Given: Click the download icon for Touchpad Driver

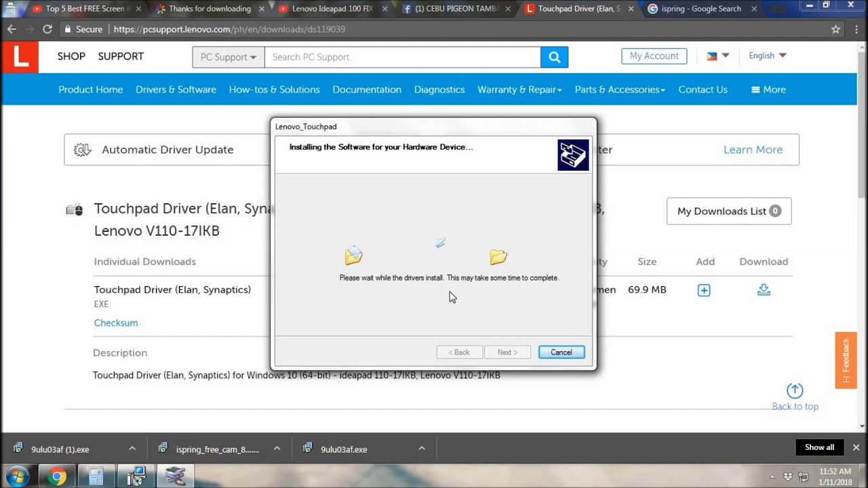Looking at the screenshot, I should pyautogui.click(x=764, y=290).
